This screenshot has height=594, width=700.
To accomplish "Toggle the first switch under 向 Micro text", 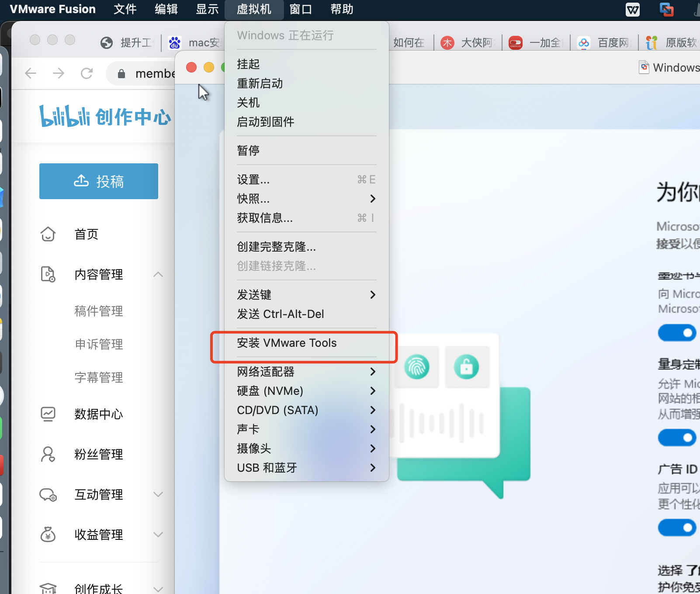I will [677, 333].
